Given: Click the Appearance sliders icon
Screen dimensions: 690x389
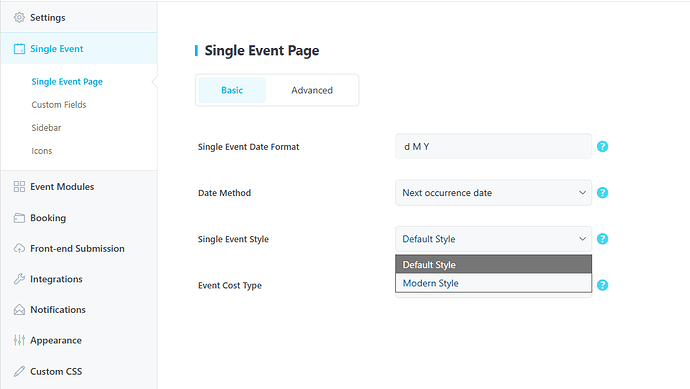Looking at the screenshot, I should point(19,340).
